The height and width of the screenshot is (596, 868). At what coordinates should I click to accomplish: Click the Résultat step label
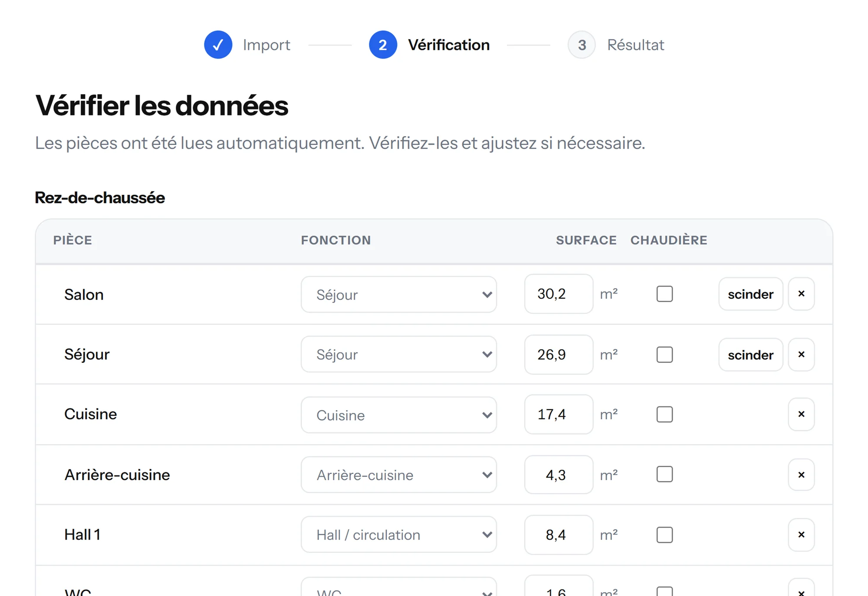tap(635, 45)
